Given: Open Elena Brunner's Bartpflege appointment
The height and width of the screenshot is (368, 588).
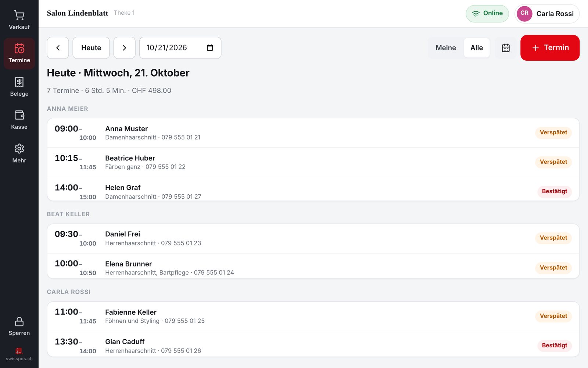Looking at the screenshot, I should pos(313,266).
